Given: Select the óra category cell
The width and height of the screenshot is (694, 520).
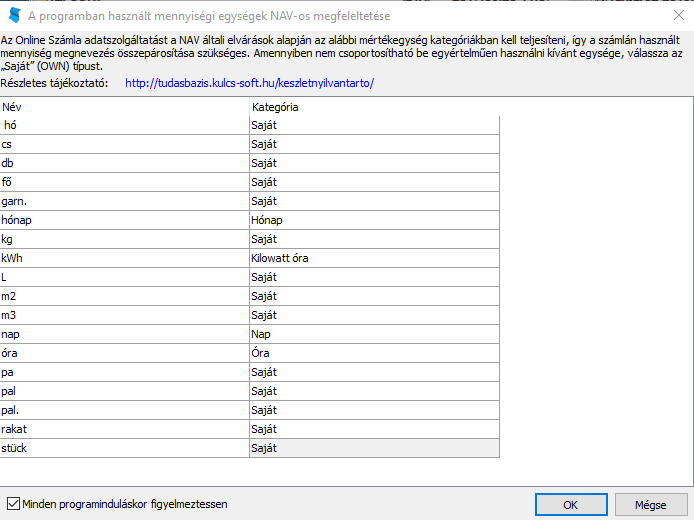Looking at the screenshot, I should tap(373, 353).
